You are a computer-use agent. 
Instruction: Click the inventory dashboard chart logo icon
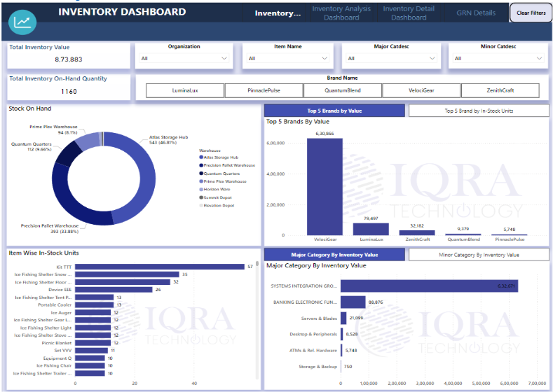tap(22, 21)
